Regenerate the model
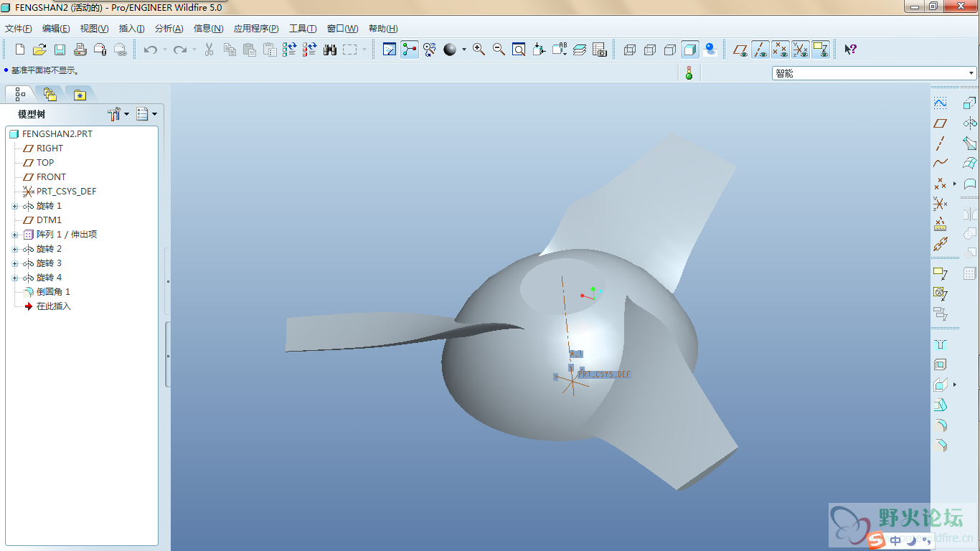Image resolution: width=980 pixels, height=551 pixels. [x=289, y=50]
